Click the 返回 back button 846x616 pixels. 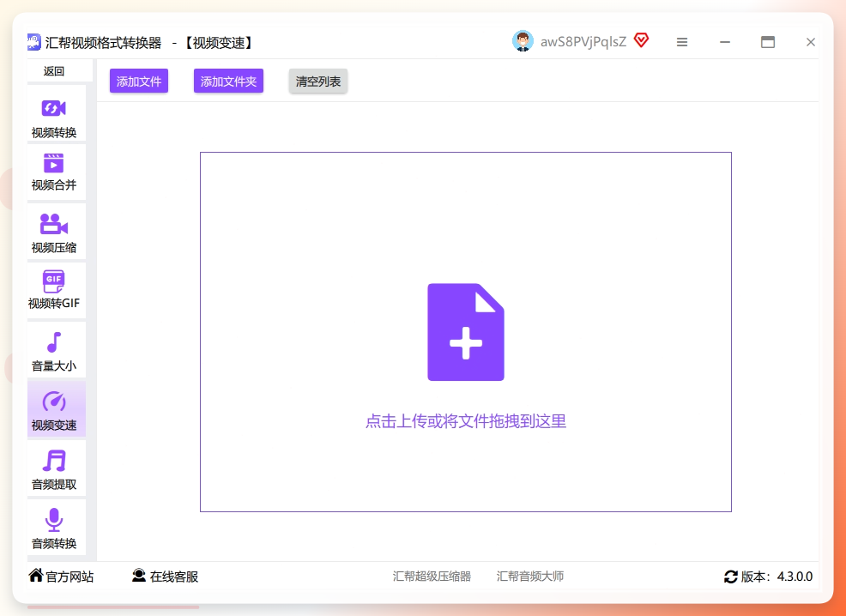pyautogui.click(x=54, y=71)
